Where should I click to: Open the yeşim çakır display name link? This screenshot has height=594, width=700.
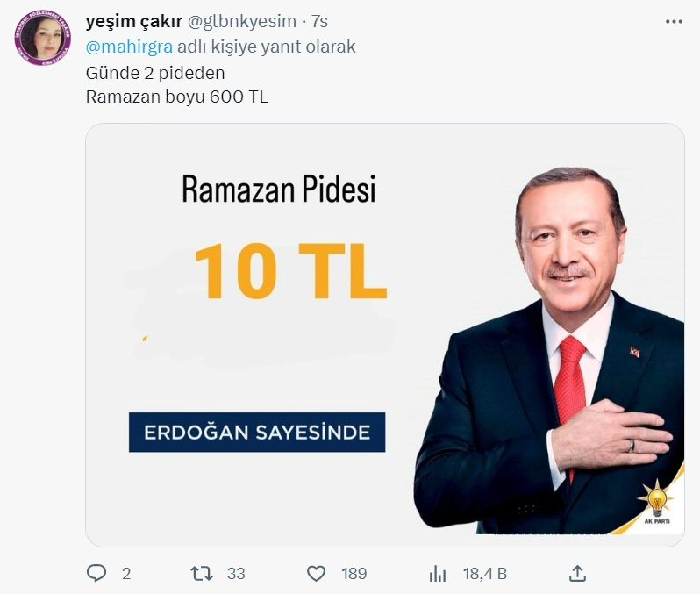134,21
